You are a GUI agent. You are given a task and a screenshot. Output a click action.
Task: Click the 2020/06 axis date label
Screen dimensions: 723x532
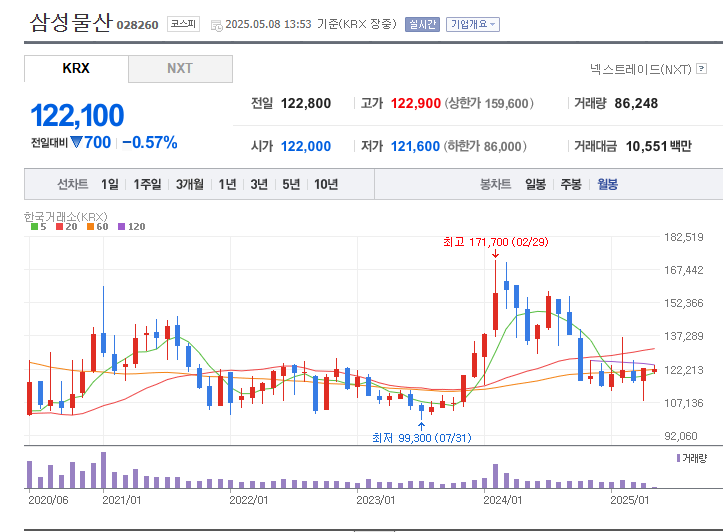[48, 500]
